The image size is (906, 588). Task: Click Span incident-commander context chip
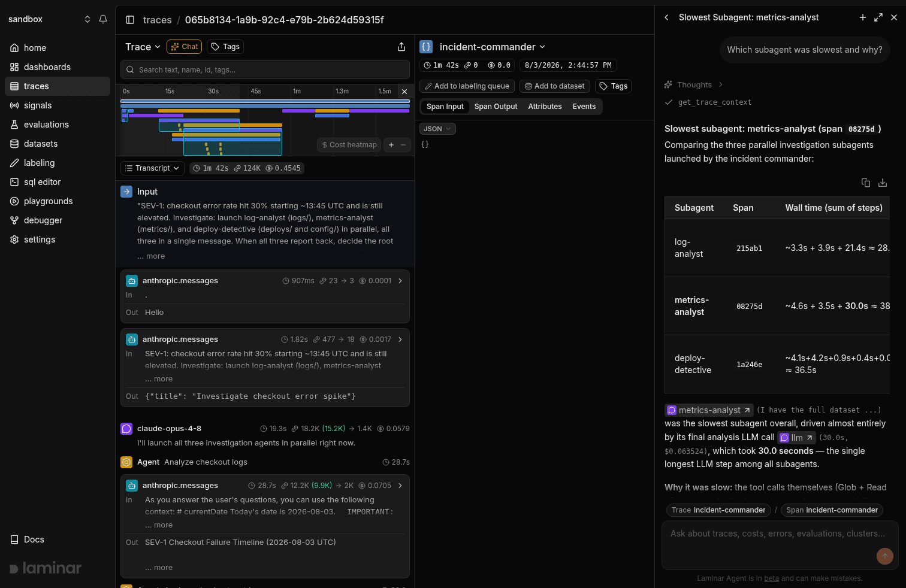tap(832, 510)
